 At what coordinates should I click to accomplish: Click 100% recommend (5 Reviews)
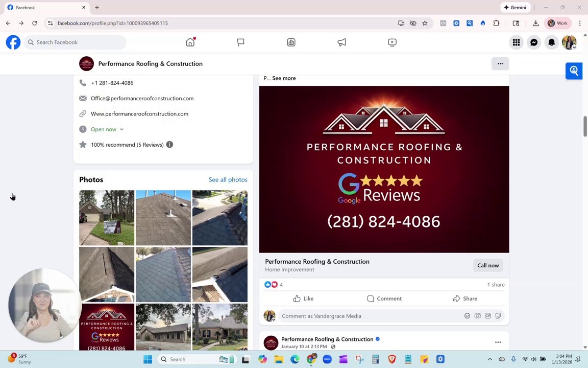127,145
